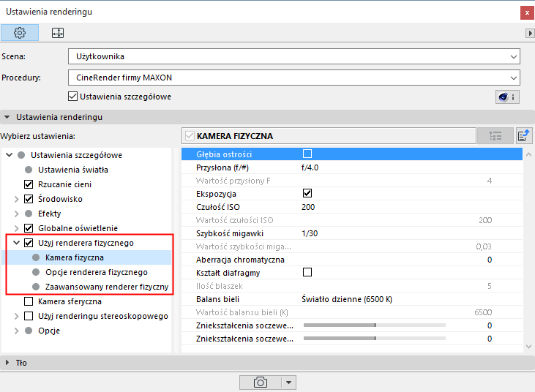Expand the Opcje tree node
This screenshot has height=392, width=535.
16,331
